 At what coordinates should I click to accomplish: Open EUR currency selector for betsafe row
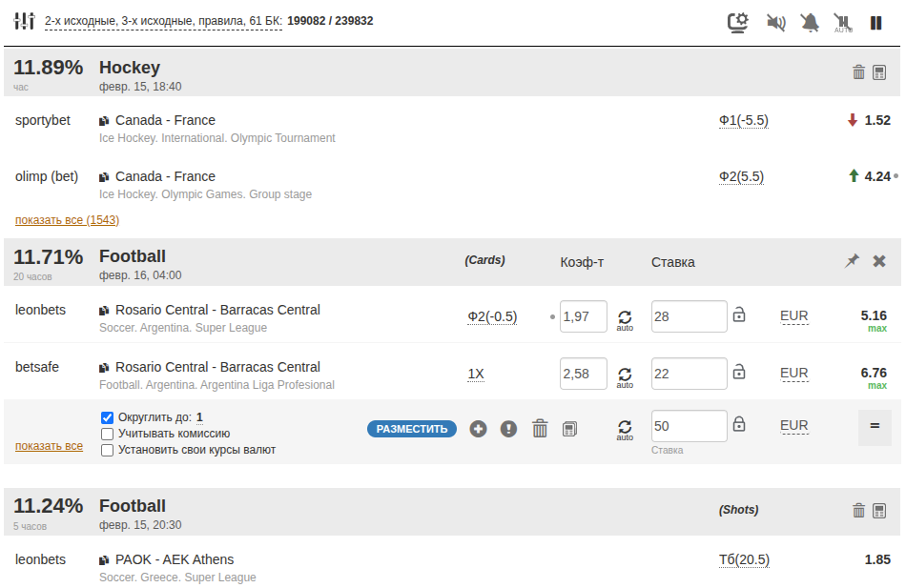(x=793, y=374)
